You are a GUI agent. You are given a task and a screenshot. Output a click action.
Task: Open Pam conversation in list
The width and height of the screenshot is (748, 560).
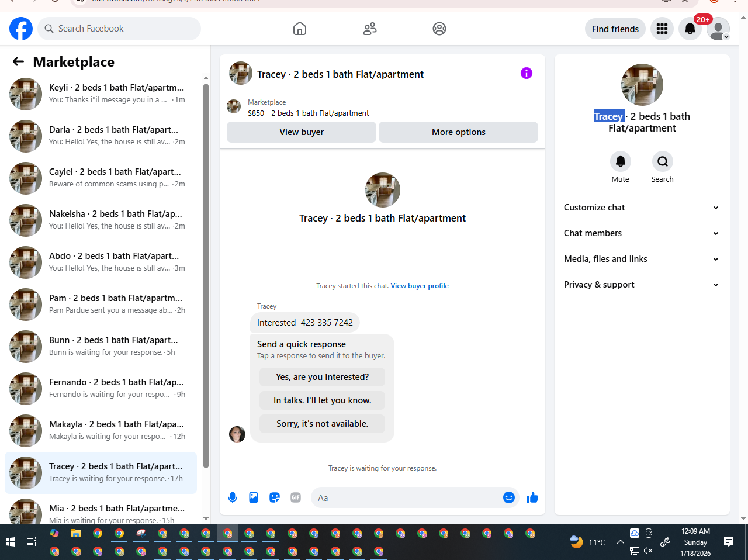click(x=101, y=305)
